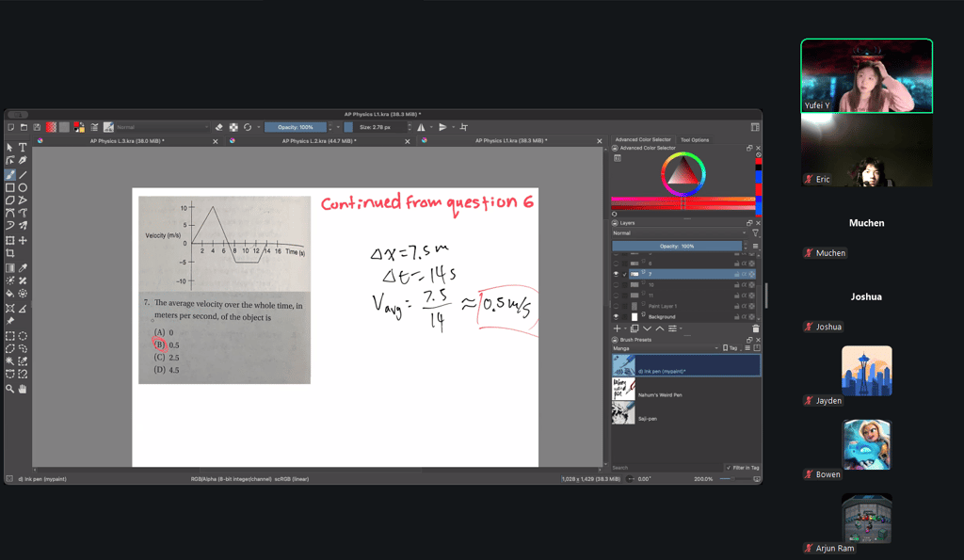Choose the Pan hand tool

23,389
